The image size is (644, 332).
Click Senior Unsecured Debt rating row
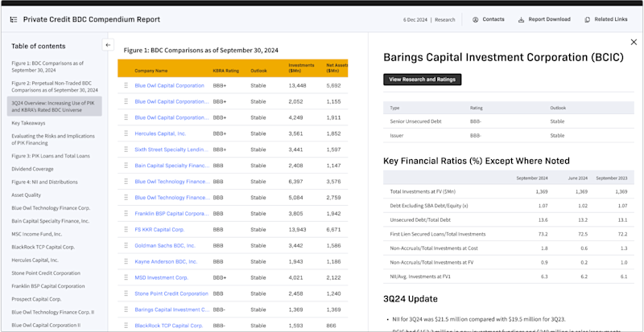pos(509,121)
